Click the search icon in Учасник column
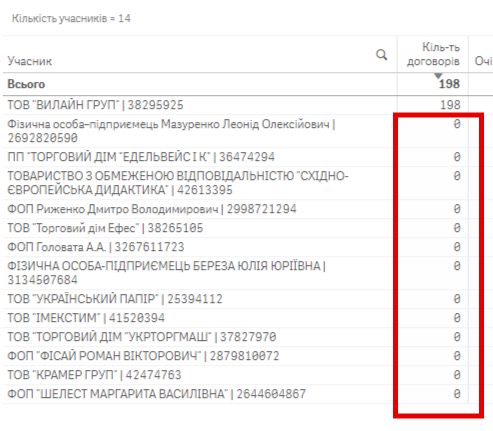The height and width of the screenshot is (431, 493). 382,55
